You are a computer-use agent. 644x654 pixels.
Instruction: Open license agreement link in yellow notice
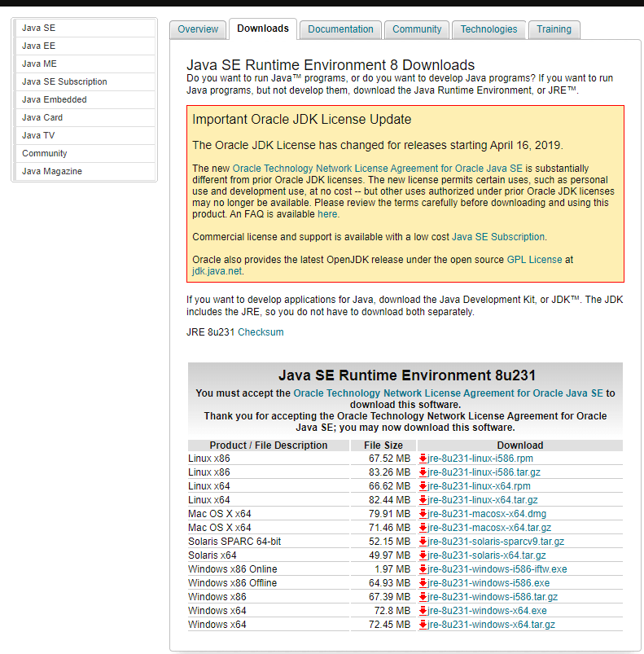(x=377, y=169)
